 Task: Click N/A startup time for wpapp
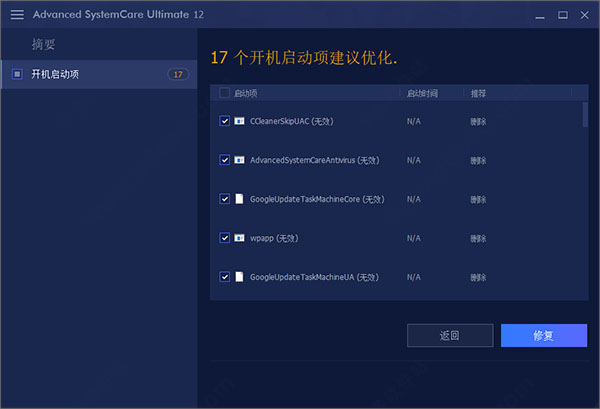tap(414, 238)
